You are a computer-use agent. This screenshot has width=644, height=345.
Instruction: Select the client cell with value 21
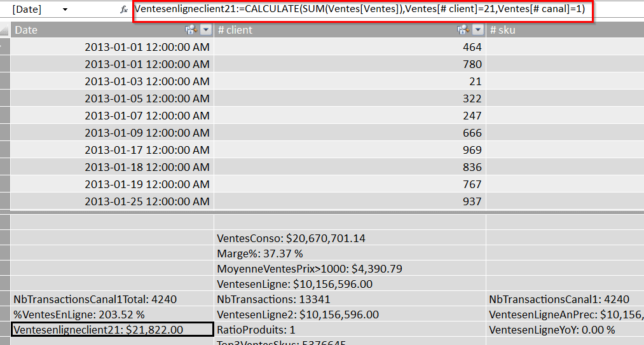click(x=350, y=81)
